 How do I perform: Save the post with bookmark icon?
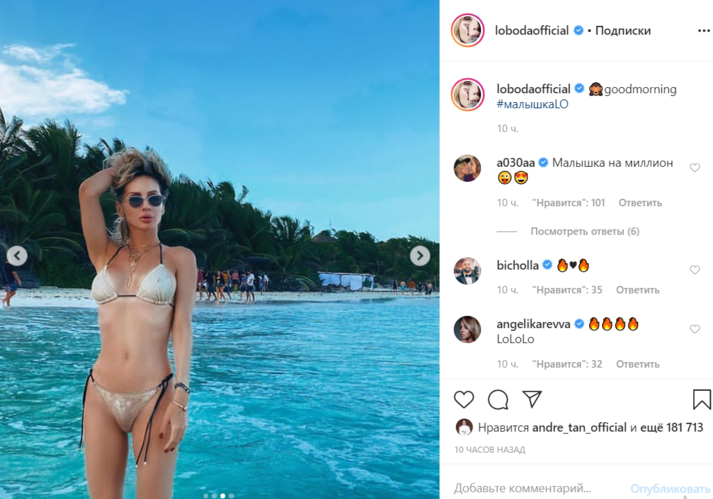pos(702,399)
